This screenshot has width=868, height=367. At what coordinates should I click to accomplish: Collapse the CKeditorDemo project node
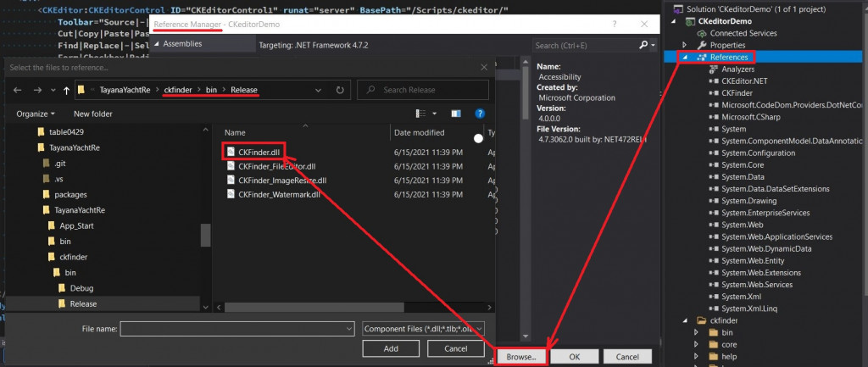674,21
